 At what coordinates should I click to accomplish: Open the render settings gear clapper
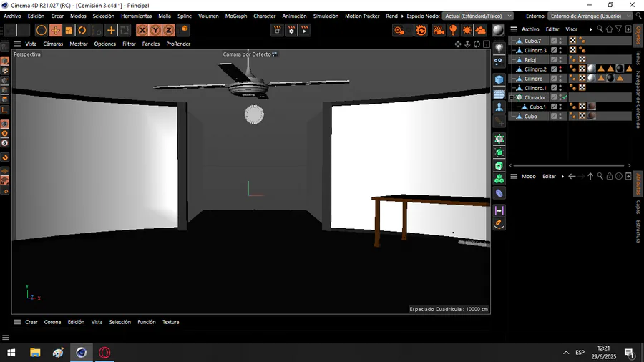[x=291, y=30]
